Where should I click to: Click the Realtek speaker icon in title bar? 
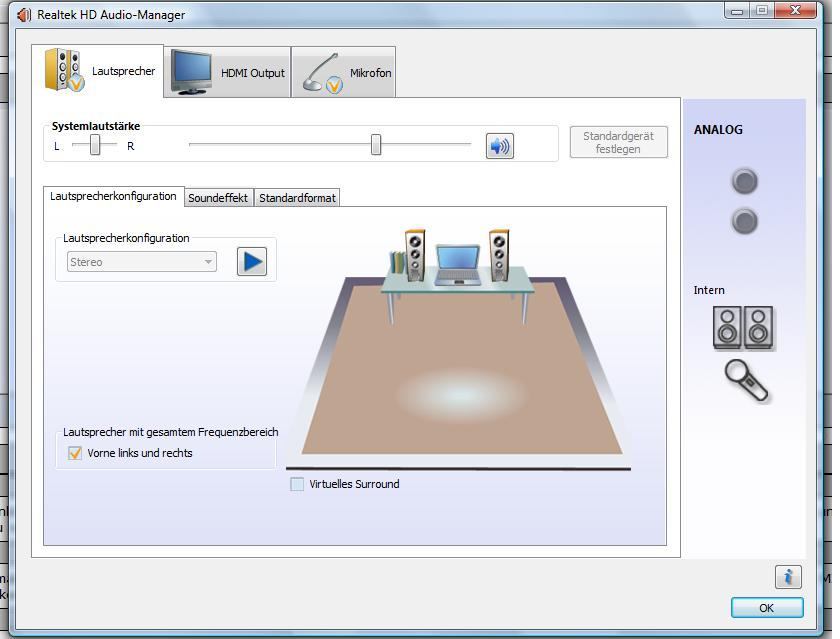click(x=24, y=14)
